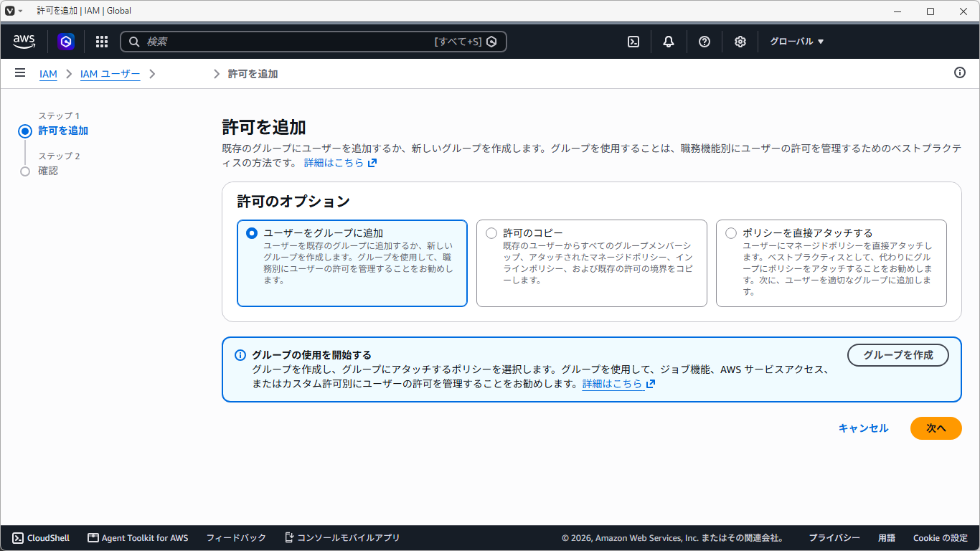Viewport: 980px width, 551px height.
Task: Maximize the browser window
Action: tap(930, 11)
